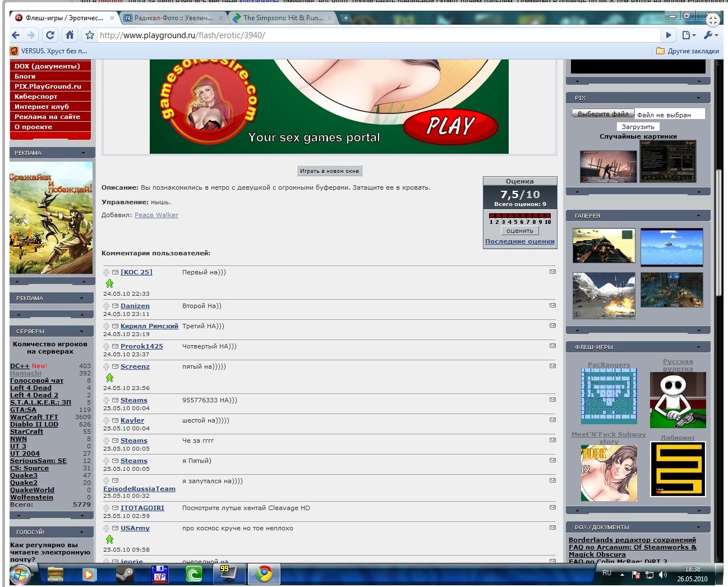Show hidden tray icons arrow
The height and width of the screenshot is (587, 728).
[x=622, y=575]
